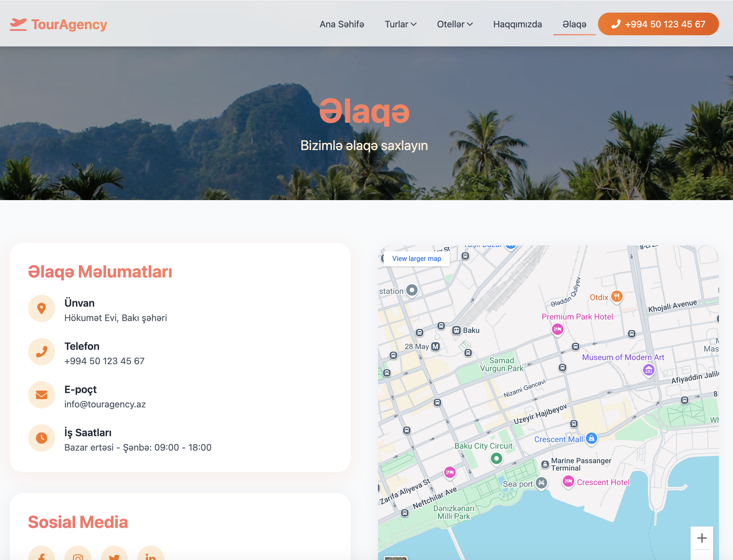Click the Samad Vurgun Park label
Screen dimensions: 733x560
pyautogui.click(x=502, y=365)
